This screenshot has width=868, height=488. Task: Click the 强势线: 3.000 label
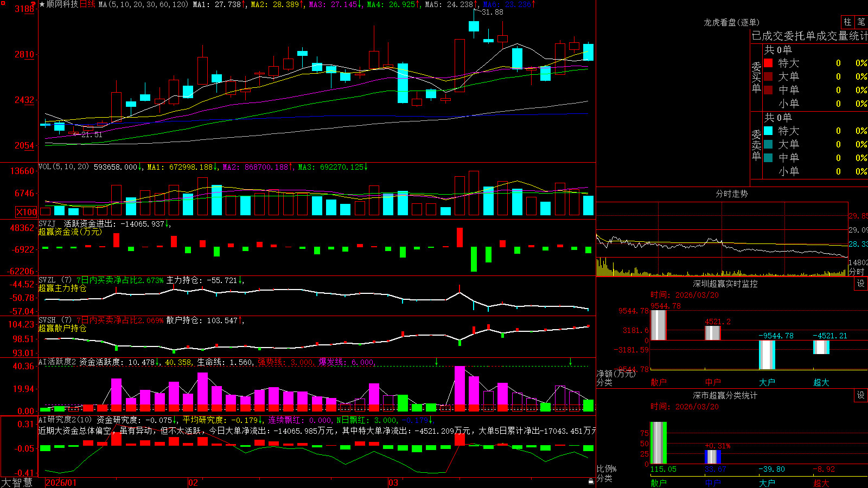tap(285, 362)
